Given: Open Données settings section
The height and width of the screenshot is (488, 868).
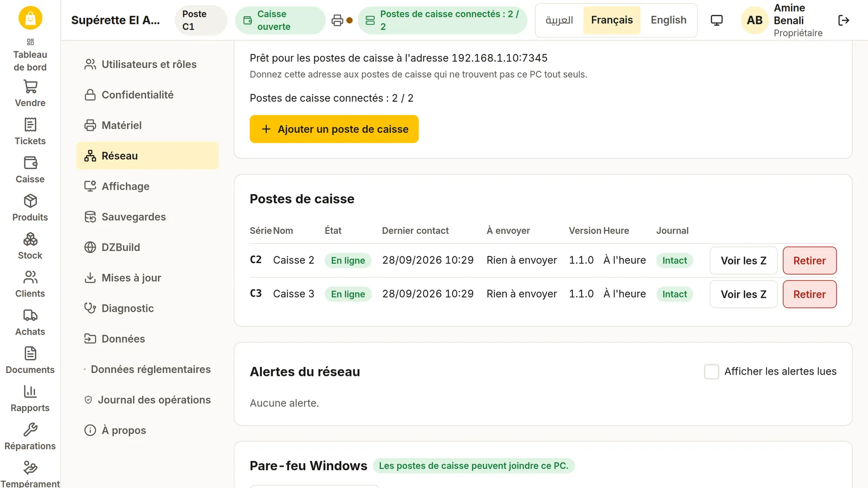Looking at the screenshot, I should (x=148, y=339).
